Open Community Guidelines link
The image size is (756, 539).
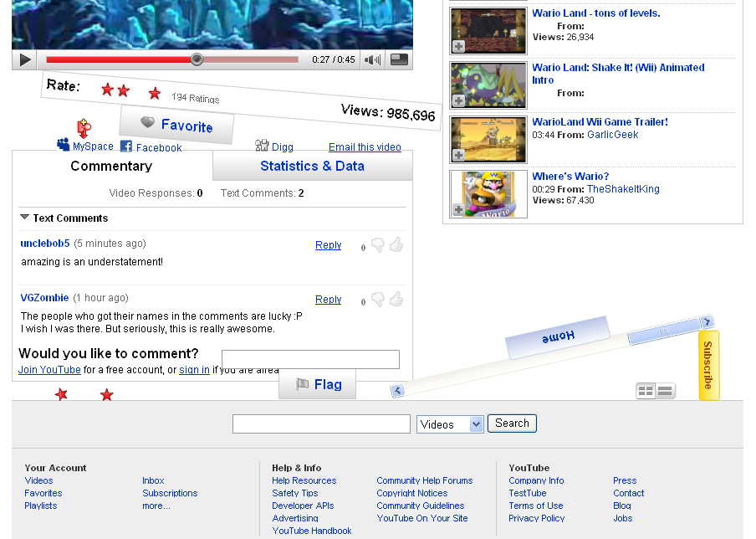[421, 506]
